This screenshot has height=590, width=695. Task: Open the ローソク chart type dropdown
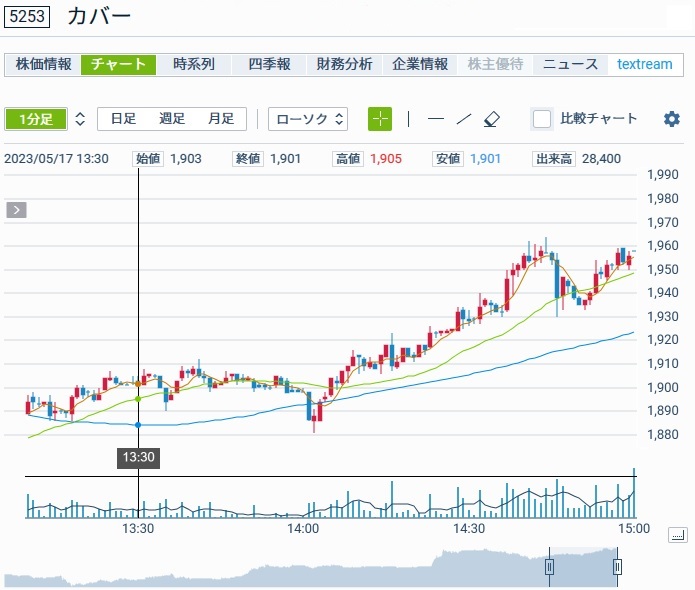(x=308, y=119)
